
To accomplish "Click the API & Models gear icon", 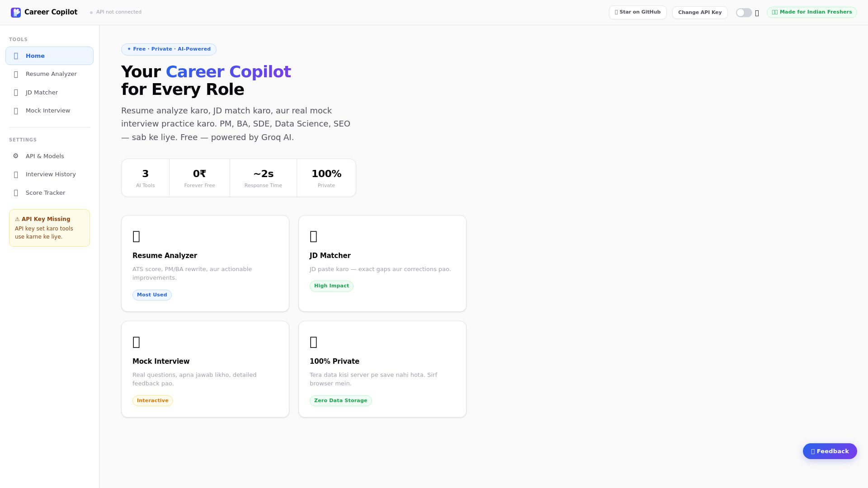I will (x=16, y=156).
